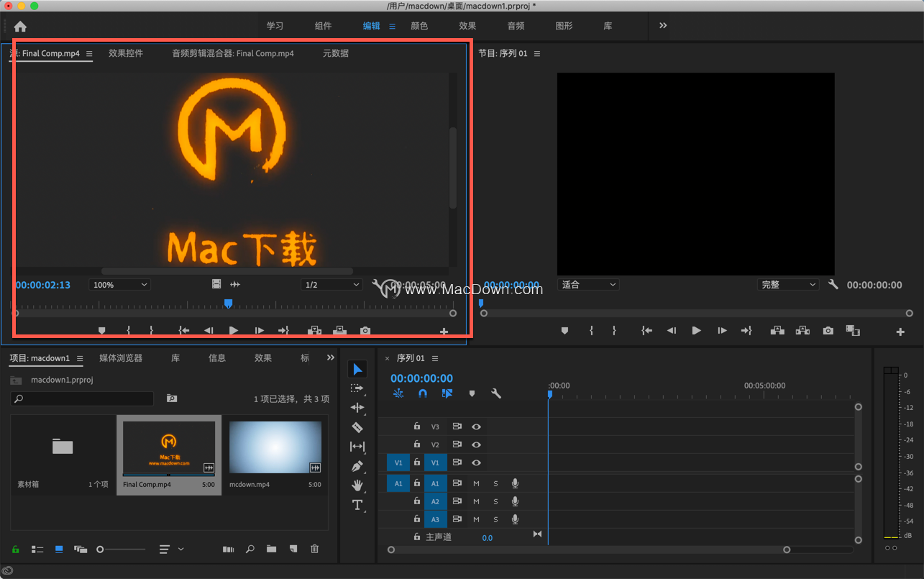Image resolution: width=924 pixels, height=579 pixels.
Task: Open Source playback resolution 1/2 dropdown
Action: click(x=331, y=285)
